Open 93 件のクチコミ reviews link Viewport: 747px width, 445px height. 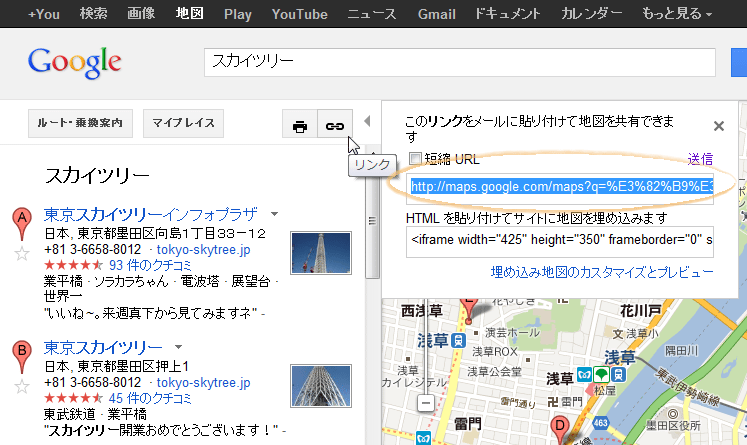(x=150, y=265)
